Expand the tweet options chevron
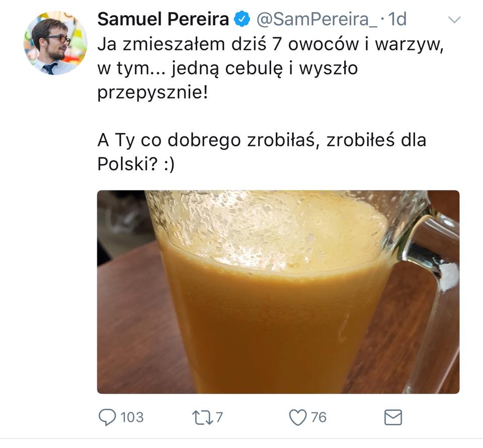 pos(454,20)
